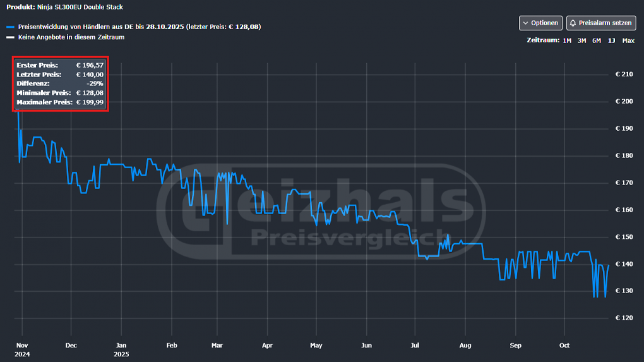Select the 3M time range
The image size is (644, 362).
(581, 40)
